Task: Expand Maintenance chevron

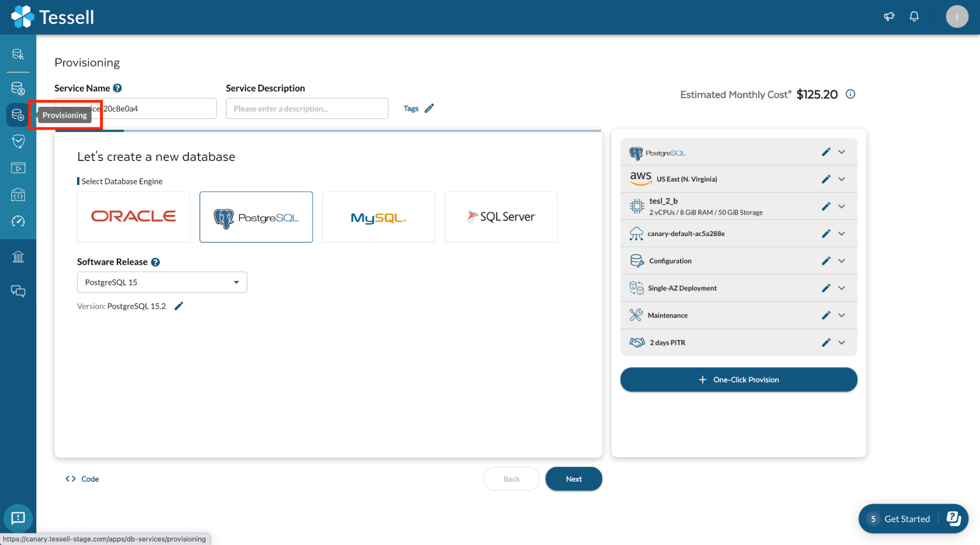Action: pyautogui.click(x=842, y=315)
